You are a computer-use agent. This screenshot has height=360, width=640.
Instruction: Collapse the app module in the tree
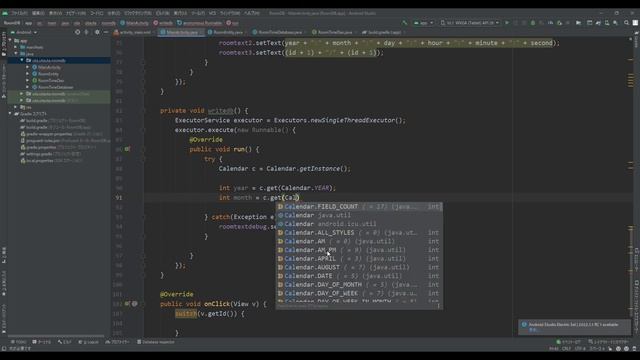click(10, 40)
